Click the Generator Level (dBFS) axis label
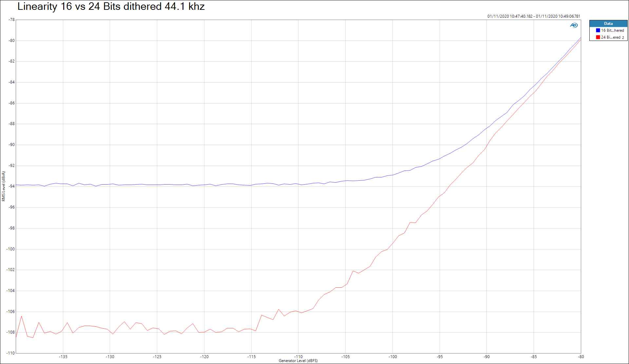Image resolution: width=629 pixels, height=364 pixels. [x=298, y=361]
